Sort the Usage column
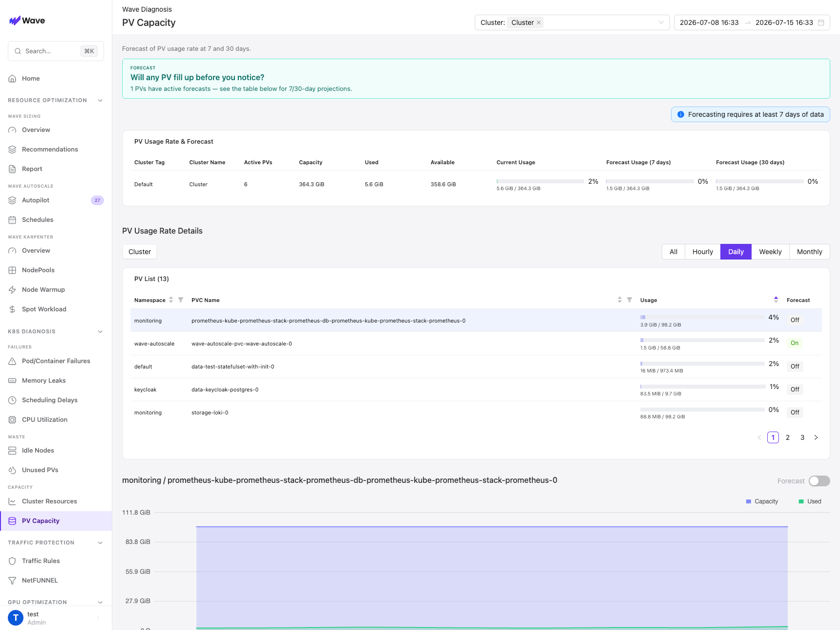The width and height of the screenshot is (840, 630). [776, 300]
